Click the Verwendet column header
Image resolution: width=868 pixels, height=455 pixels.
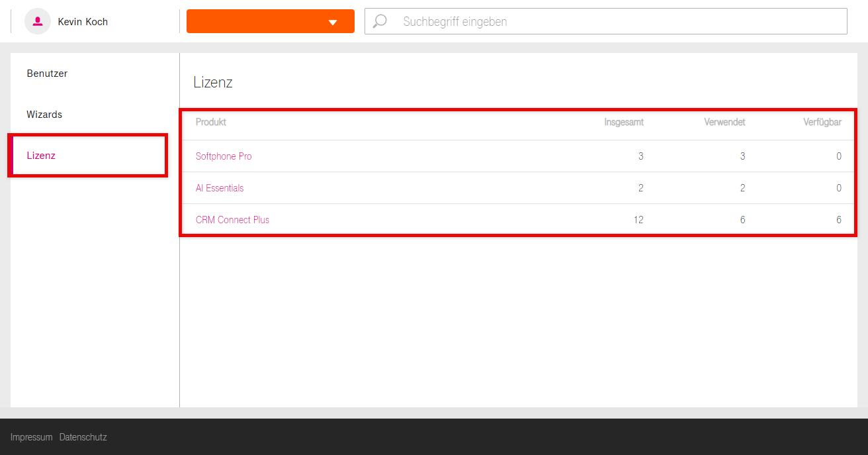[x=724, y=122]
